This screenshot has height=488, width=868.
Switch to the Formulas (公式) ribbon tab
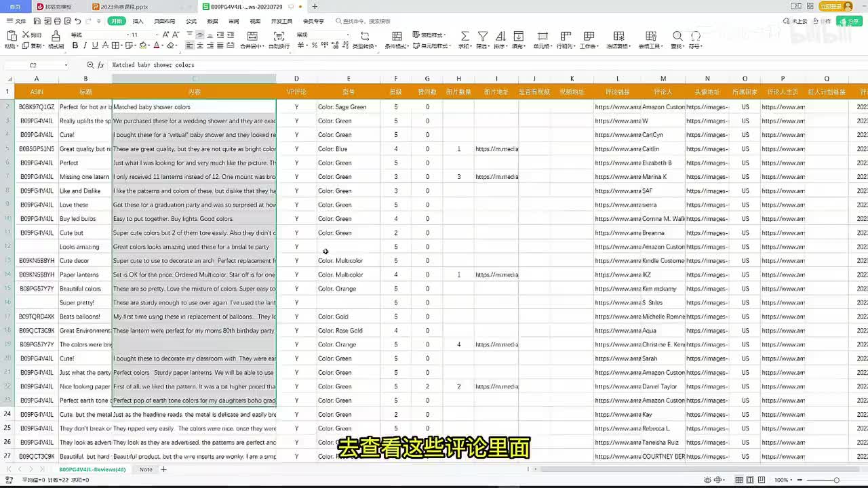(191, 21)
